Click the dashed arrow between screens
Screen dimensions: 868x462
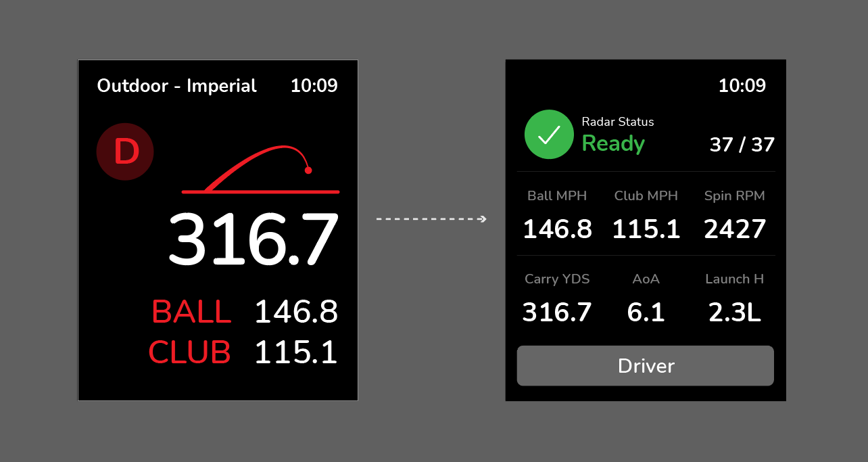tap(431, 219)
